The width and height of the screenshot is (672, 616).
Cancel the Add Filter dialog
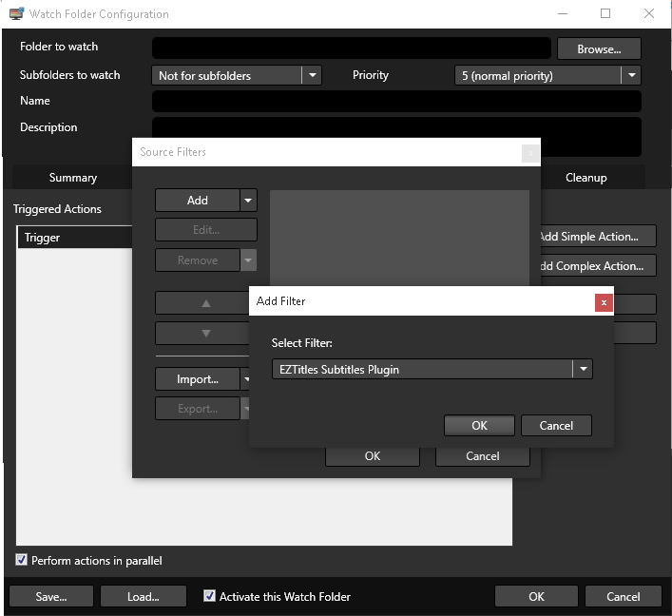[555, 425]
